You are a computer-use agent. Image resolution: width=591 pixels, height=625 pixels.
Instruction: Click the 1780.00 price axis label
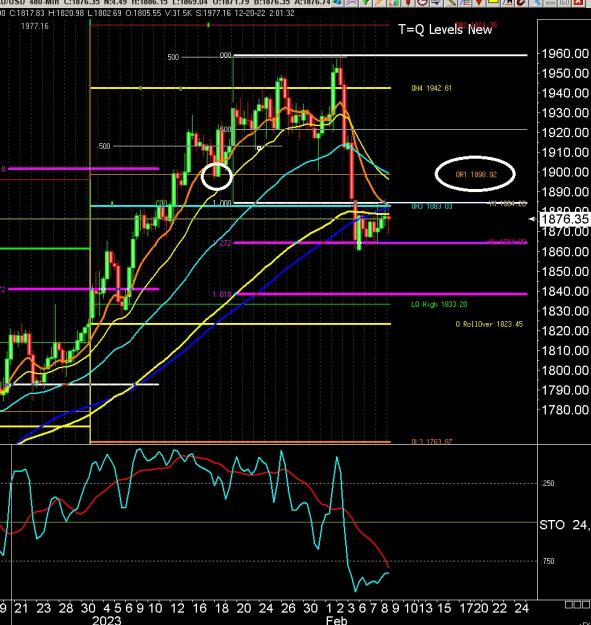pyautogui.click(x=564, y=410)
